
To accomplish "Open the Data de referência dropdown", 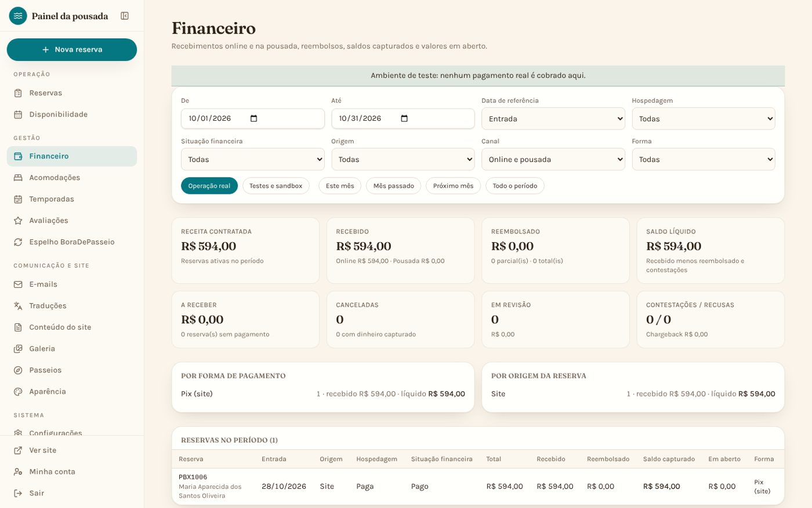I will [553, 119].
